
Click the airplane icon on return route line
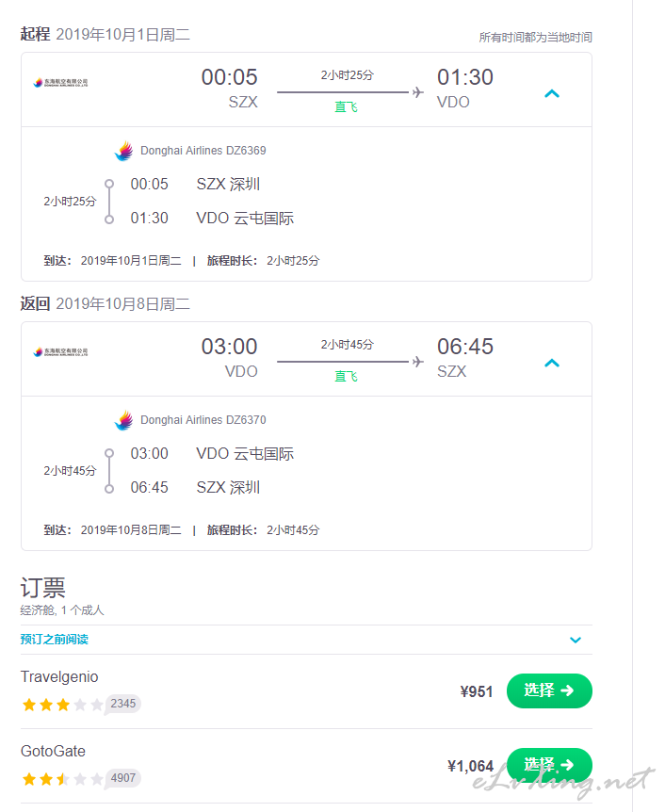[418, 362]
